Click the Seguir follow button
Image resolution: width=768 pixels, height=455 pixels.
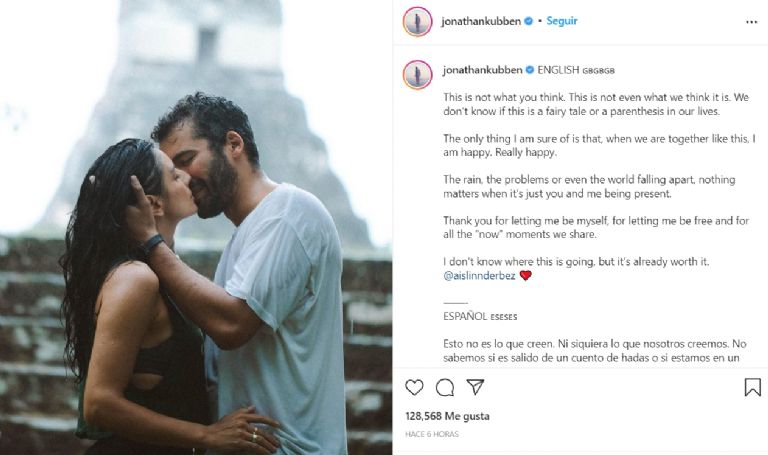click(x=562, y=21)
